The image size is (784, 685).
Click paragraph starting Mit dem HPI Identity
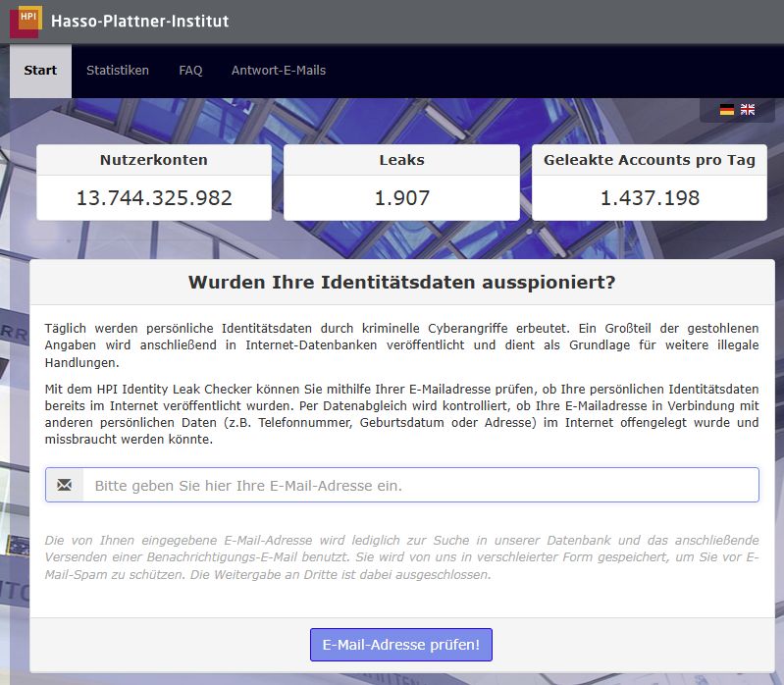click(x=402, y=414)
